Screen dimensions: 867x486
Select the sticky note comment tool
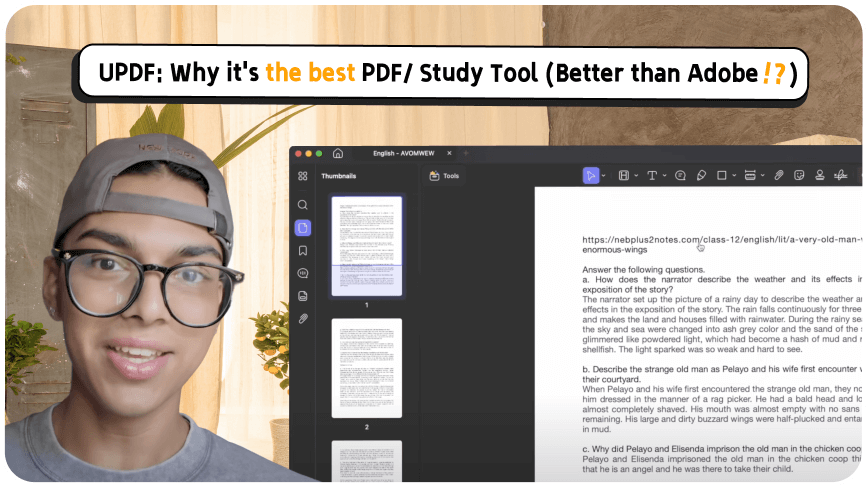pyautogui.click(x=680, y=175)
